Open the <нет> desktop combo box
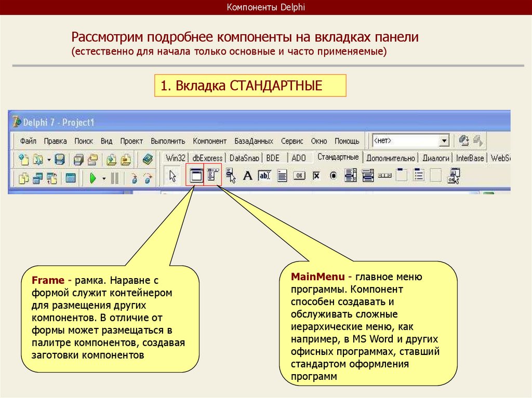The width and height of the screenshot is (532, 398). click(411, 140)
